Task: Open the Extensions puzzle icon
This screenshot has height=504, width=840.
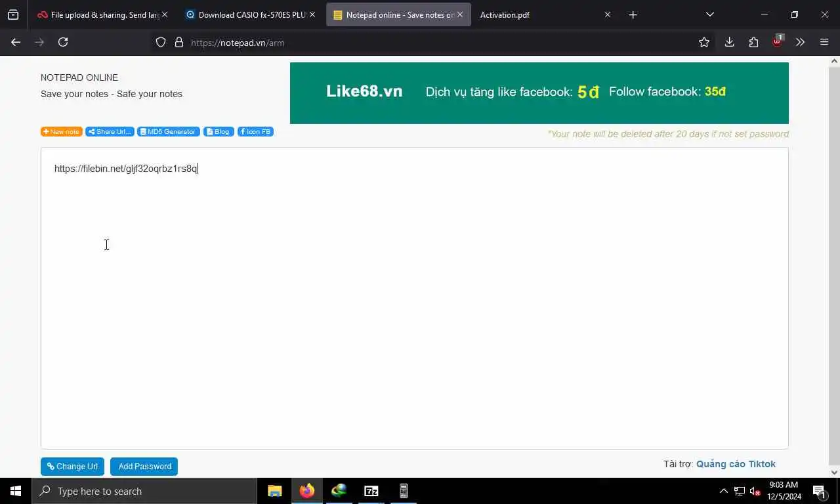Action: coord(753,42)
